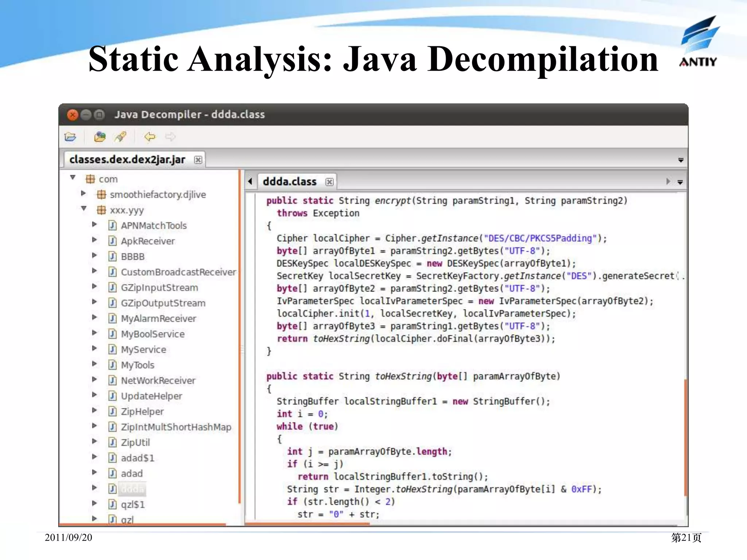Click the tree pane horizontal scrollbar
Image resolution: width=747 pixels, height=560 pixels.
(142, 525)
